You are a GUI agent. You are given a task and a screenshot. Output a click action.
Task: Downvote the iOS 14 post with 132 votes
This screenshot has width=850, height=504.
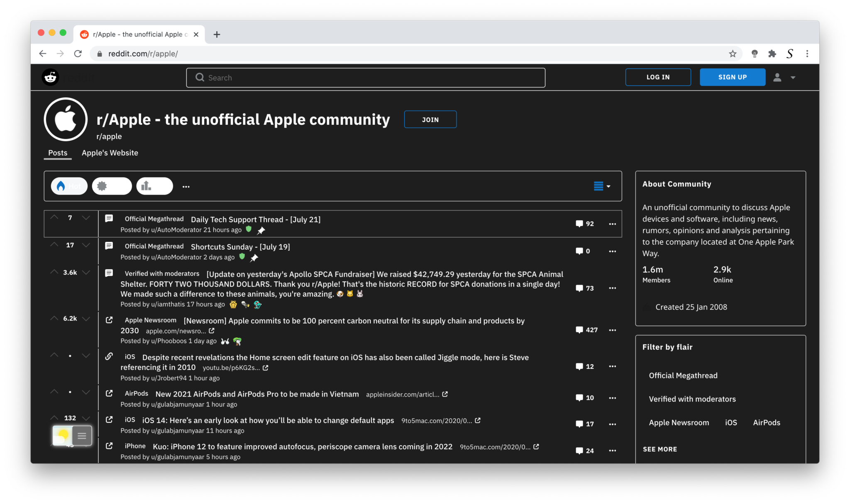point(86,418)
